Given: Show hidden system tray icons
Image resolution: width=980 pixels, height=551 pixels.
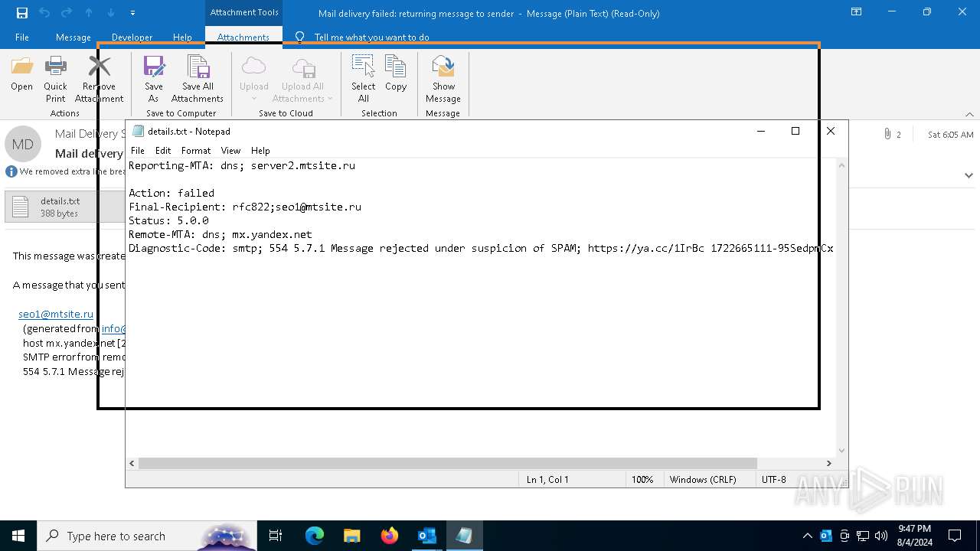Looking at the screenshot, I should [x=808, y=536].
